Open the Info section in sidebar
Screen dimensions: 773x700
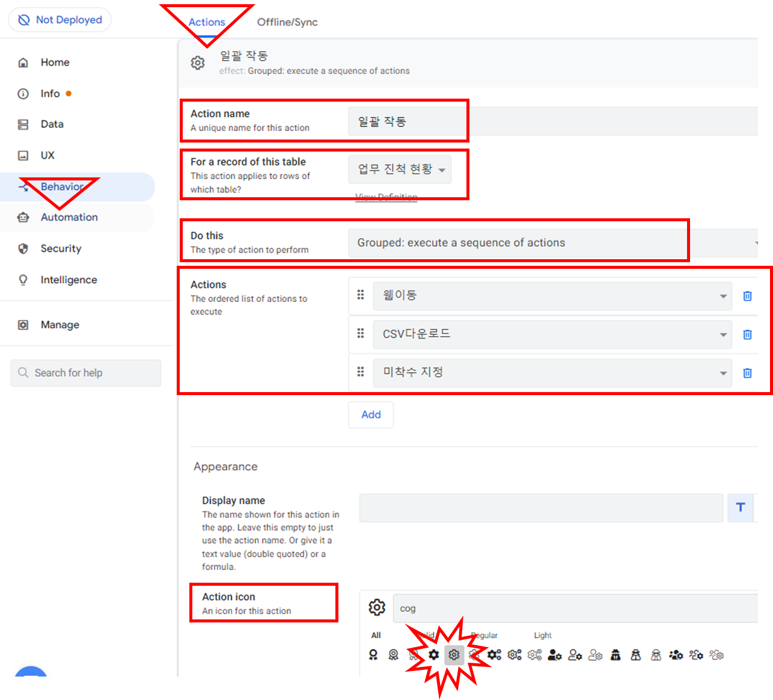[50, 94]
